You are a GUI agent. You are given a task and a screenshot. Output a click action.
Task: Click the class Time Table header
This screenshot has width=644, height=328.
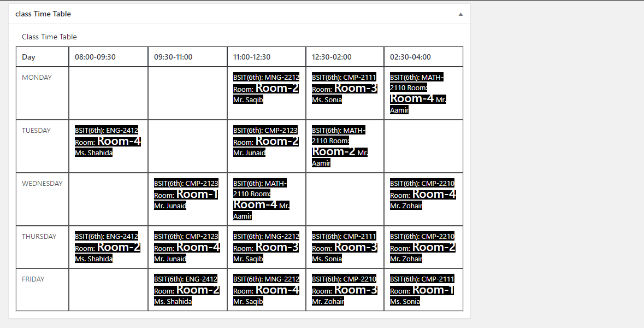44,14
